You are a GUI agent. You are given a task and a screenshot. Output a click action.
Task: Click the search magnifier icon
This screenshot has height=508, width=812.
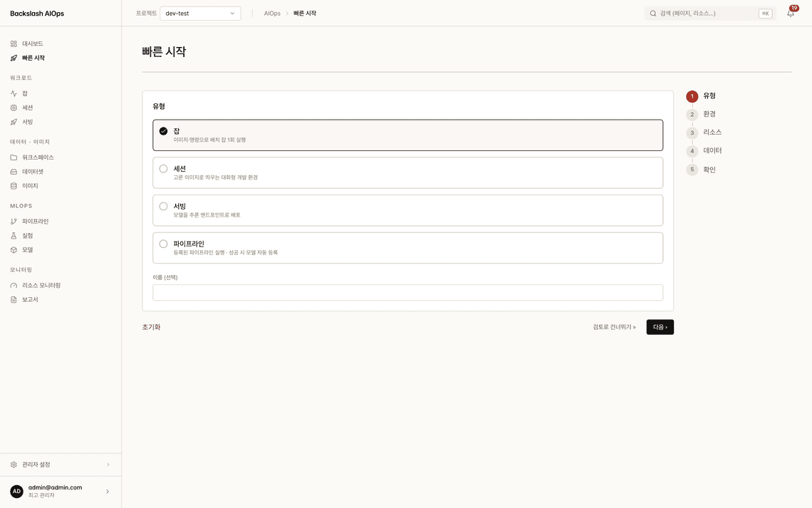(653, 14)
